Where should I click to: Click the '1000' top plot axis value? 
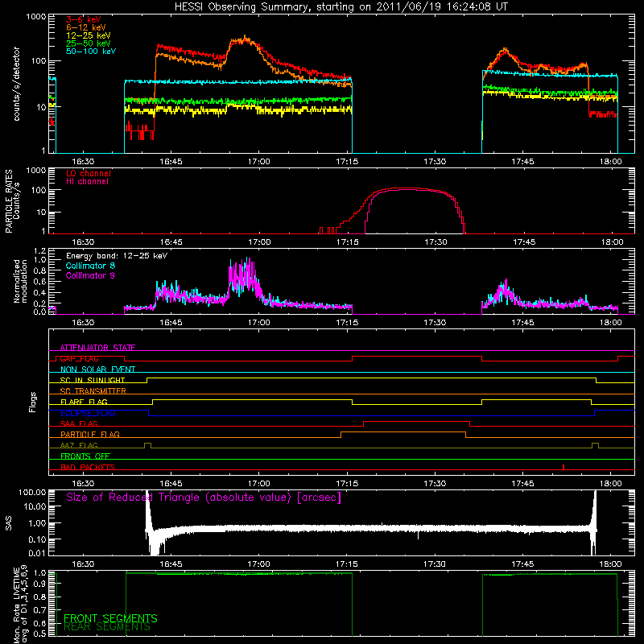(36, 17)
